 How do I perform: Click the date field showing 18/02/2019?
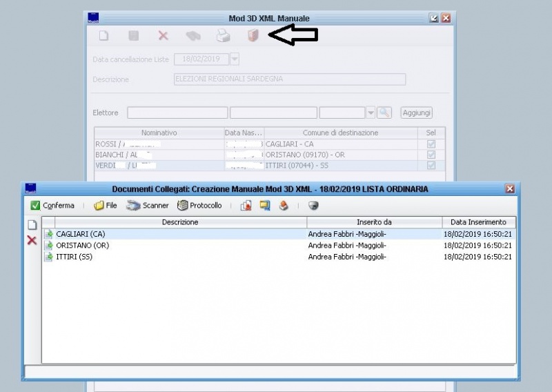tap(201, 59)
